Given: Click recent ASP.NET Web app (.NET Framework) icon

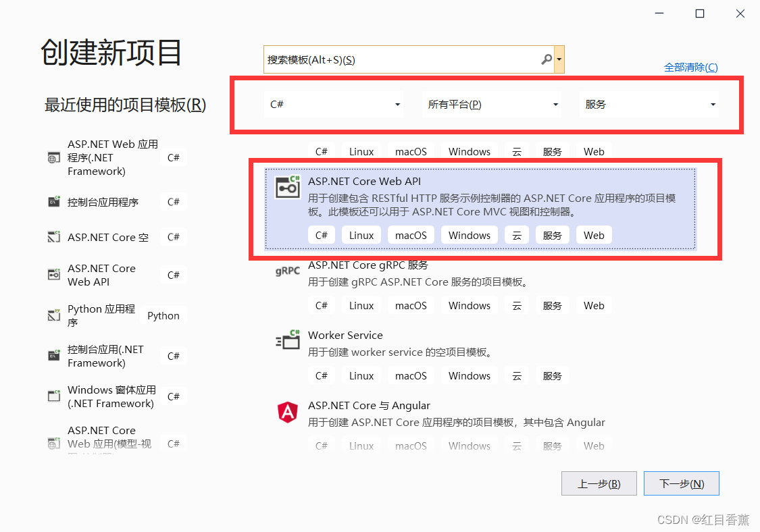Looking at the screenshot, I should (x=54, y=158).
